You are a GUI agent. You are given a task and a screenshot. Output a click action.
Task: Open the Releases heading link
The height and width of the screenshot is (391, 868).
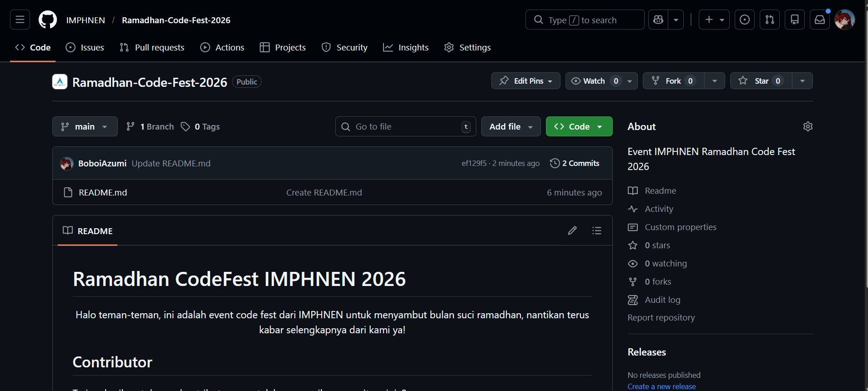point(646,352)
